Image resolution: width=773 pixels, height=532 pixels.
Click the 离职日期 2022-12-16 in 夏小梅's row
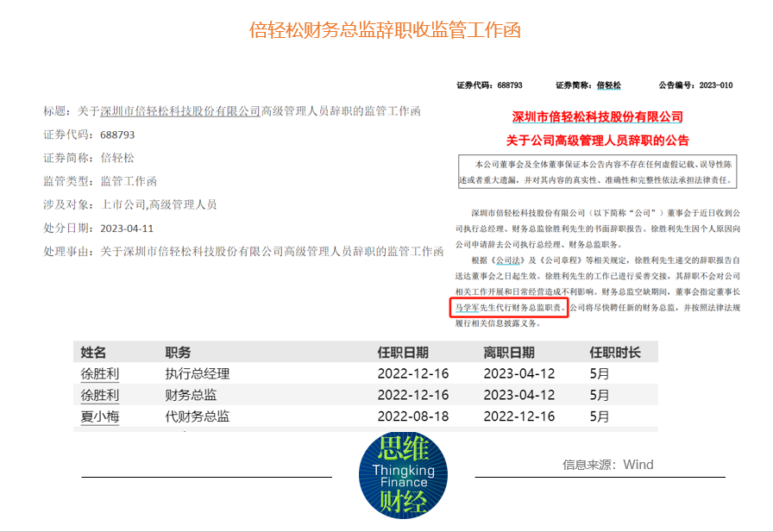(x=519, y=416)
